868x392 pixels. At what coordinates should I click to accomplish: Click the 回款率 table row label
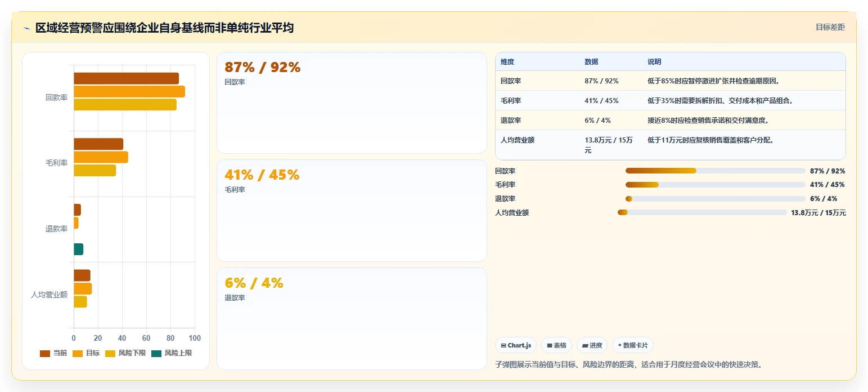[x=511, y=81]
